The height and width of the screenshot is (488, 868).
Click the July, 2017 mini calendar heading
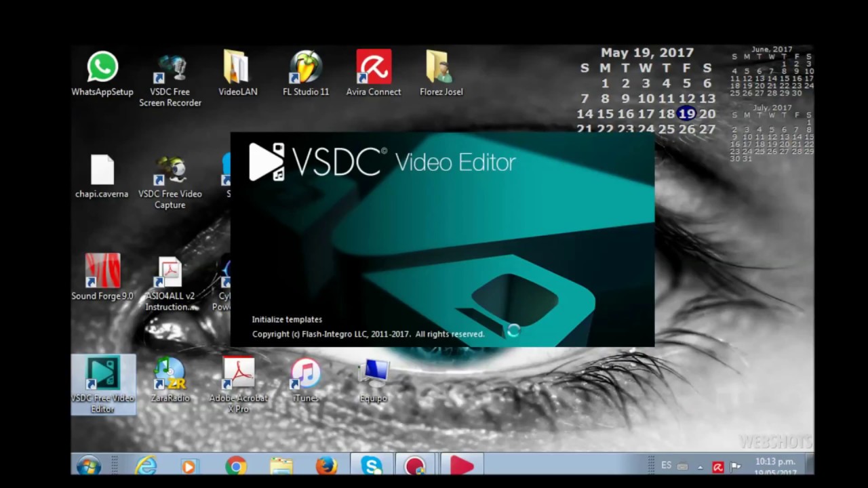click(x=772, y=108)
